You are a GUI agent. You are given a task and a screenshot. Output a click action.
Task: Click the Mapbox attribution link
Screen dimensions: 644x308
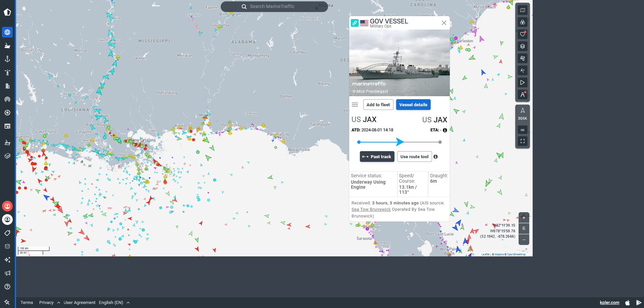pyautogui.click(x=499, y=254)
